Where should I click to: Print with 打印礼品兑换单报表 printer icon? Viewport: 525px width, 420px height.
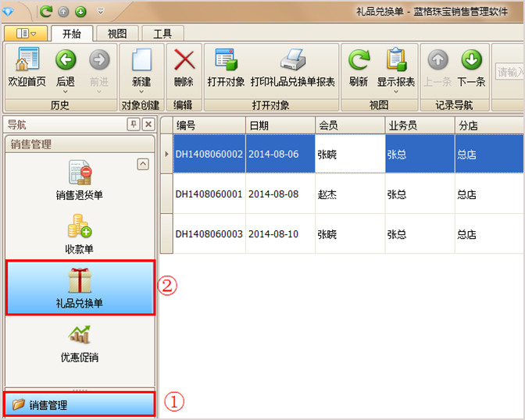[x=293, y=59]
